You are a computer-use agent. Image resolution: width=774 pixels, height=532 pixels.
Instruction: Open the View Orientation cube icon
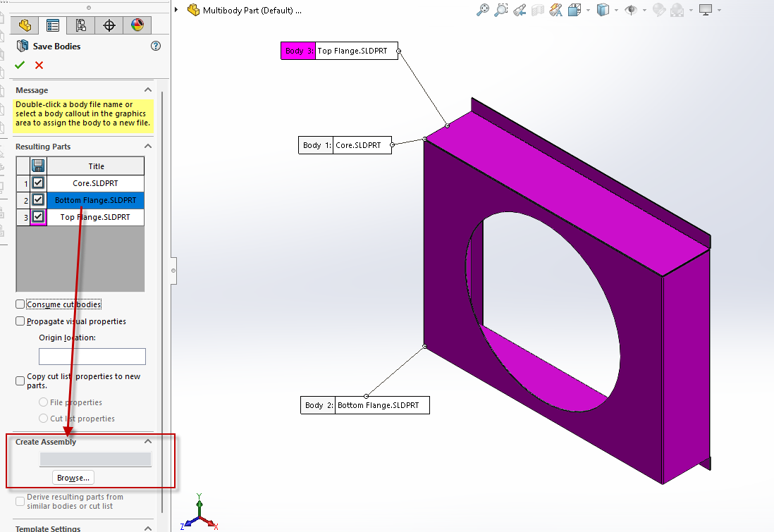(573, 10)
